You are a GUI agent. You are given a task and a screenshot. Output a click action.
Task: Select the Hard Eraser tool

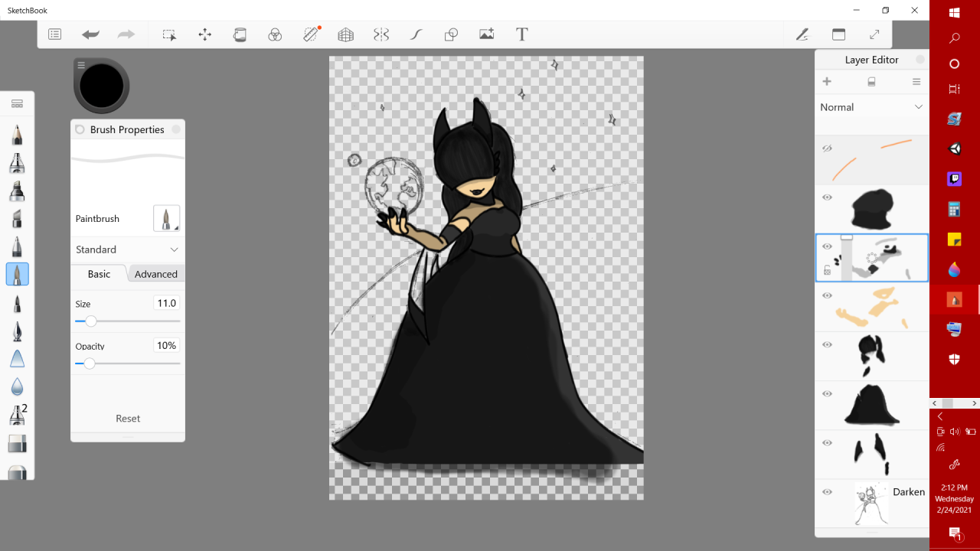pos(17,443)
